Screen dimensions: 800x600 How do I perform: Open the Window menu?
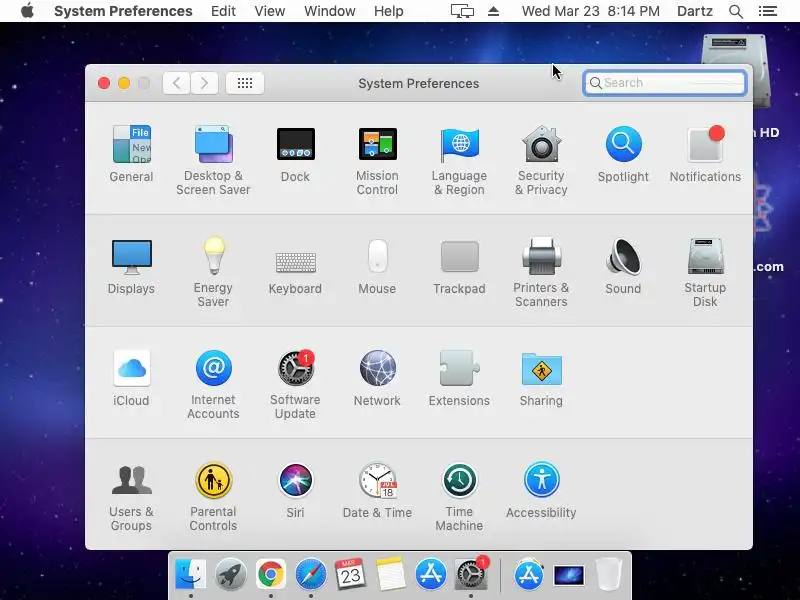(330, 11)
